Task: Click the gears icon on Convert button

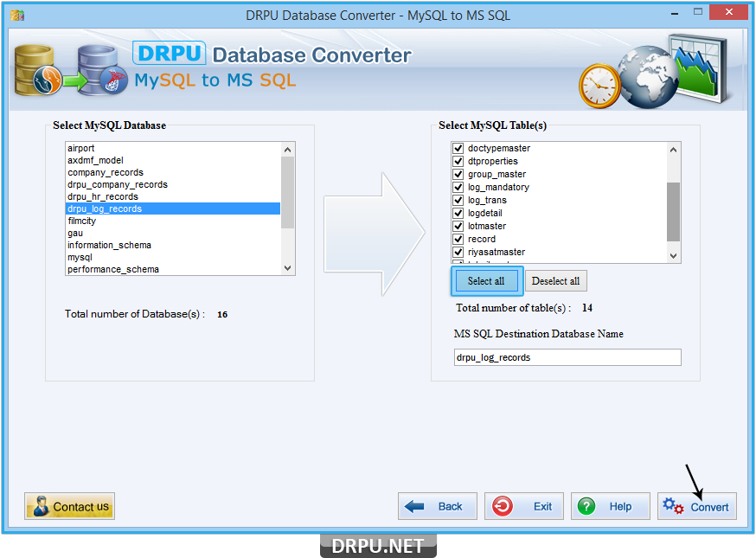Action: click(673, 506)
